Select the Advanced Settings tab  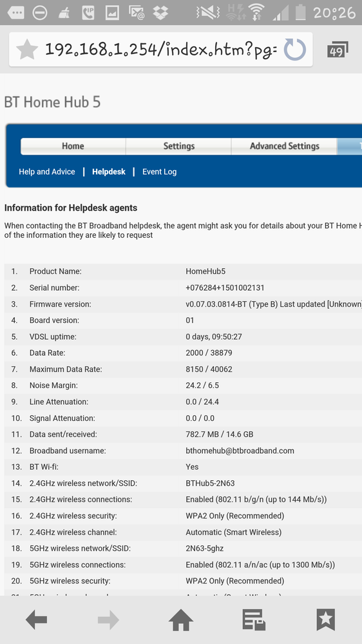(285, 146)
